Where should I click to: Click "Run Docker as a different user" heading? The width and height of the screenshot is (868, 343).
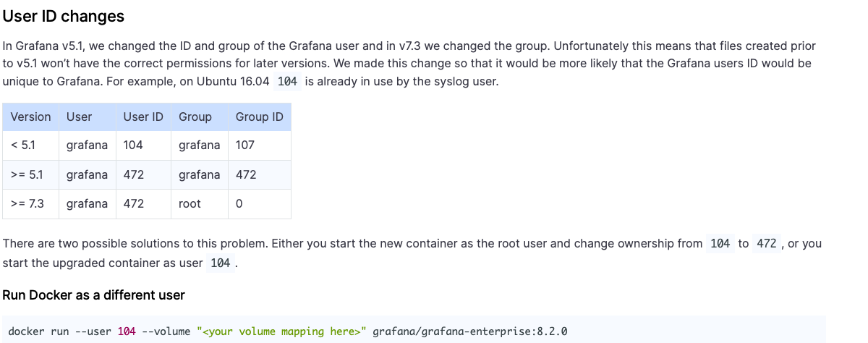coord(94,295)
